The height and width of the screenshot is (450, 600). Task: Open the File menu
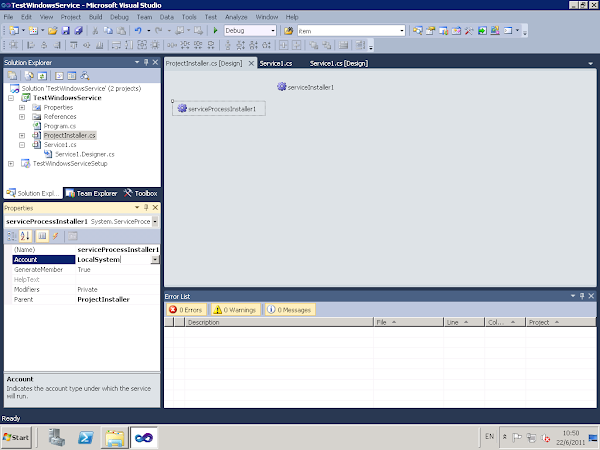click(x=8, y=17)
